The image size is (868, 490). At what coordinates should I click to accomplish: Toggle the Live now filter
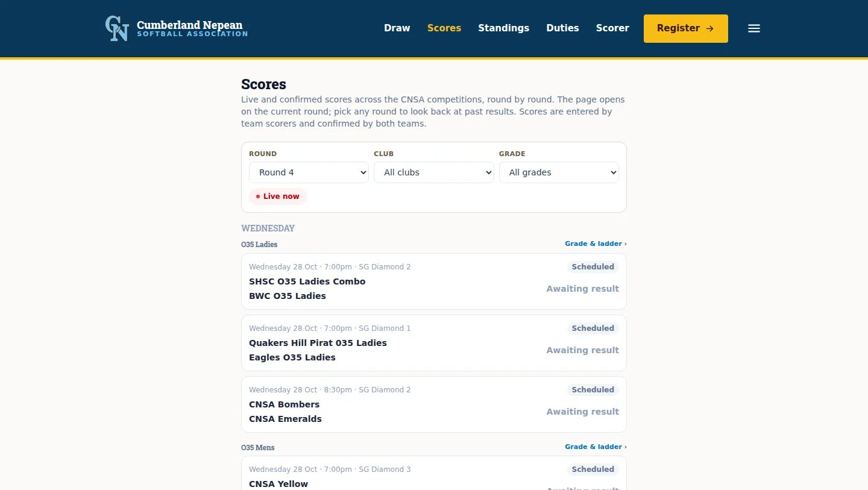[278, 196]
